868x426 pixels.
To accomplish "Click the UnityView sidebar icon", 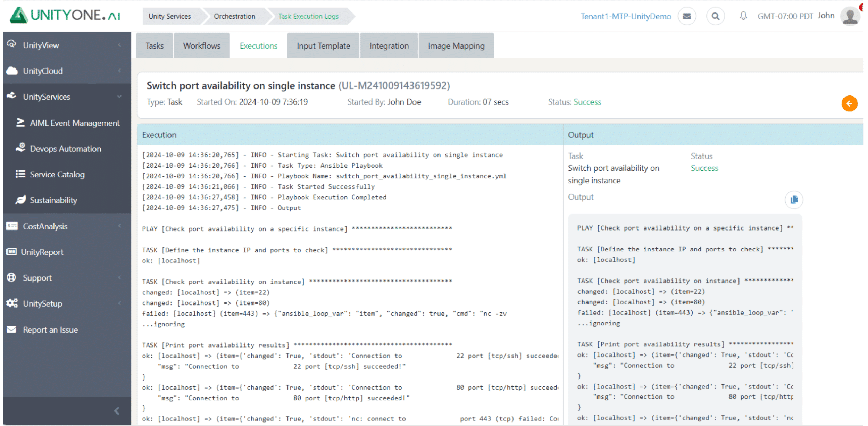I will point(11,44).
